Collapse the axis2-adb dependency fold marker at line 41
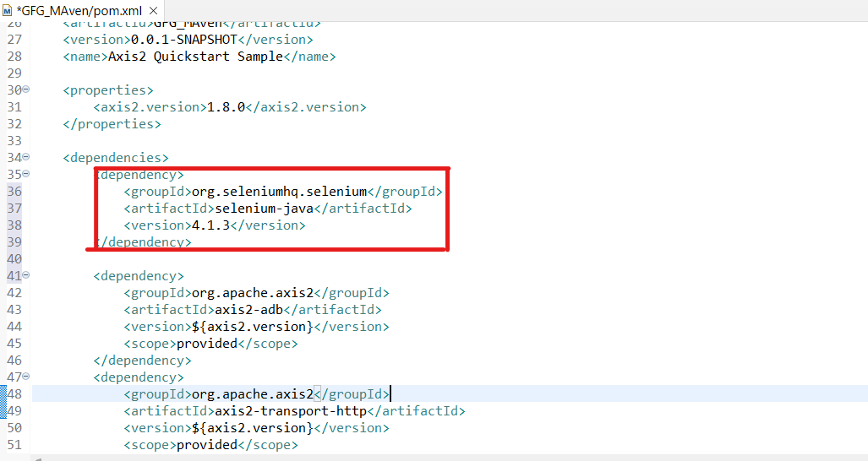 (26, 275)
